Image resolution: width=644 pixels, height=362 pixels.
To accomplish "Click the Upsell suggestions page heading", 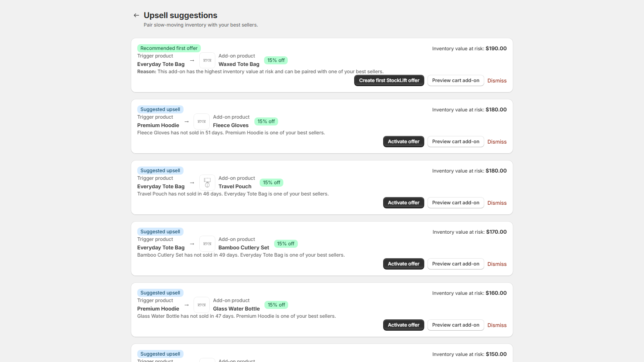I will point(180,15).
